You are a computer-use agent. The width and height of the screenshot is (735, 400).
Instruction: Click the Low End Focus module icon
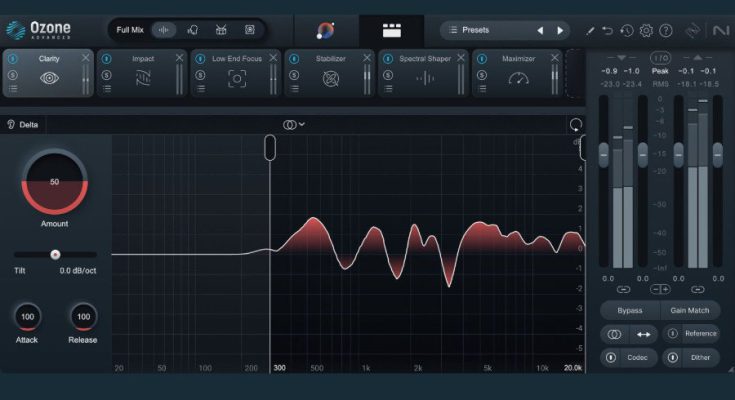[236, 79]
